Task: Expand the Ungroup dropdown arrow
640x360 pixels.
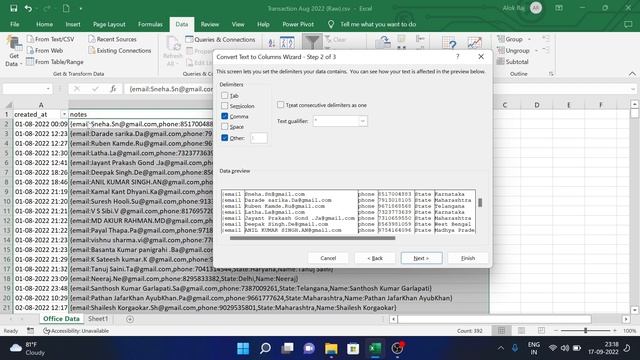Action: (536, 51)
